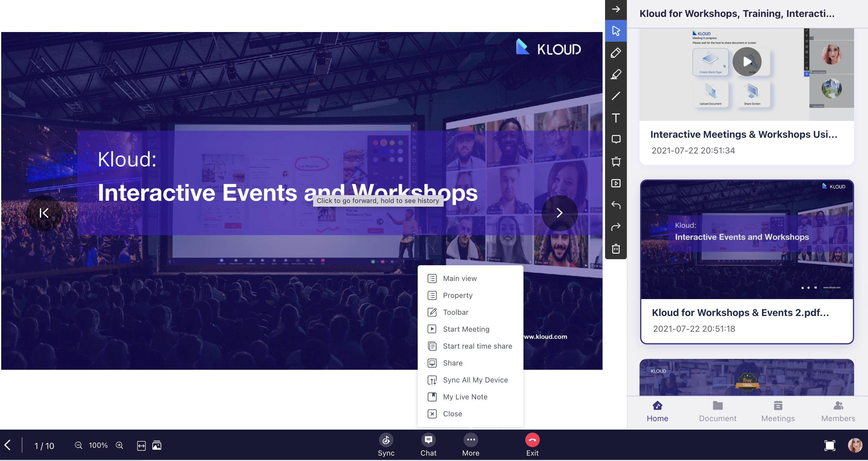This screenshot has height=461, width=868.
Task: Switch to the Meetings tab
Action: [x=778, y=411]
